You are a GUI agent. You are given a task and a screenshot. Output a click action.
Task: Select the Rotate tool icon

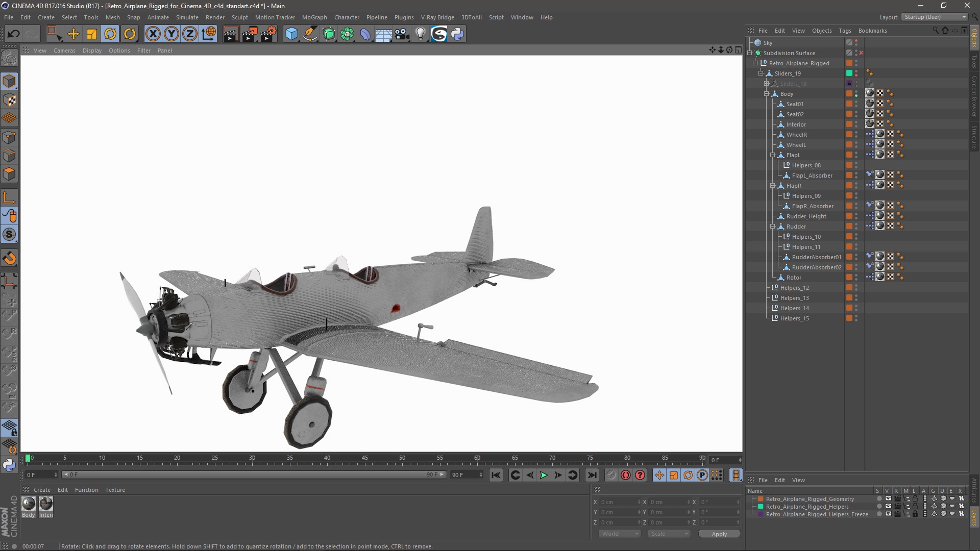(110, 34)
